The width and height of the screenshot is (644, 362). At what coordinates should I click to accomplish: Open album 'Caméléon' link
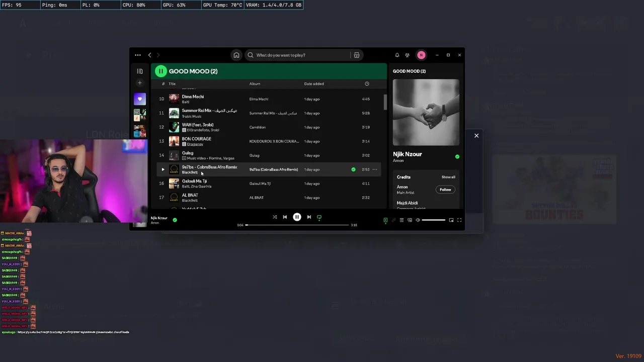pos(258,127)
